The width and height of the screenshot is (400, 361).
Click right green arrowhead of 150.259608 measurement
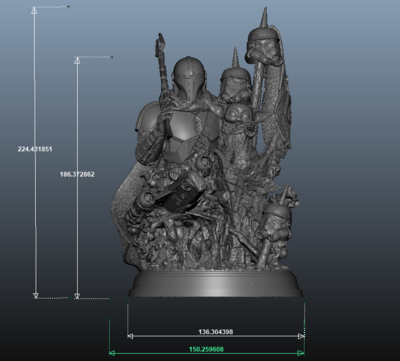[301, 353]
